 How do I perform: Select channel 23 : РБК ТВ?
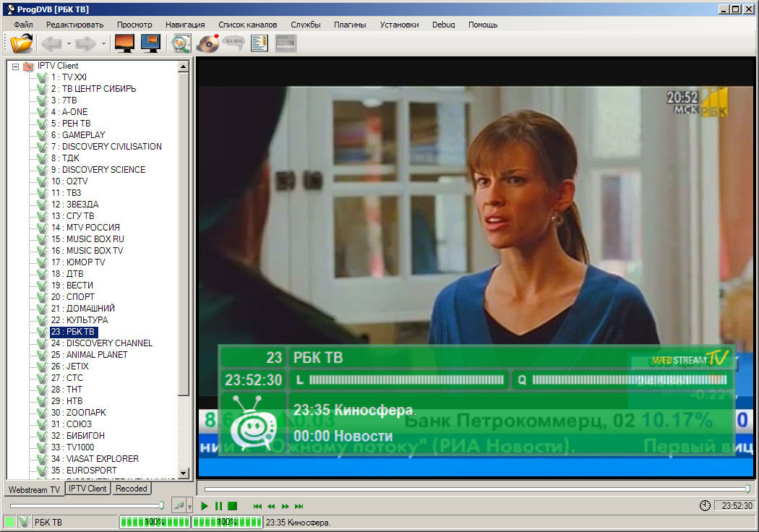[72, 332]
